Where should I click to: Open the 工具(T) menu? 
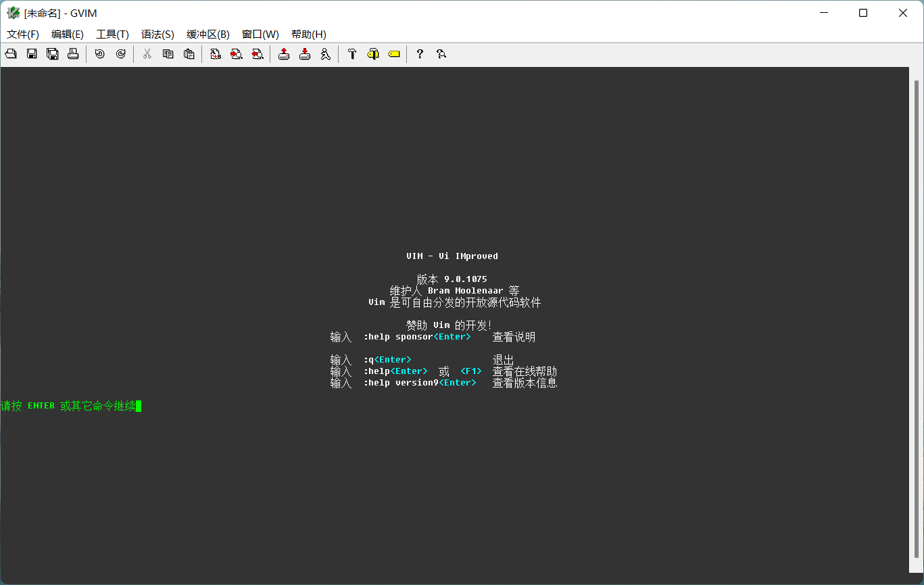click(x=112, y=34)
